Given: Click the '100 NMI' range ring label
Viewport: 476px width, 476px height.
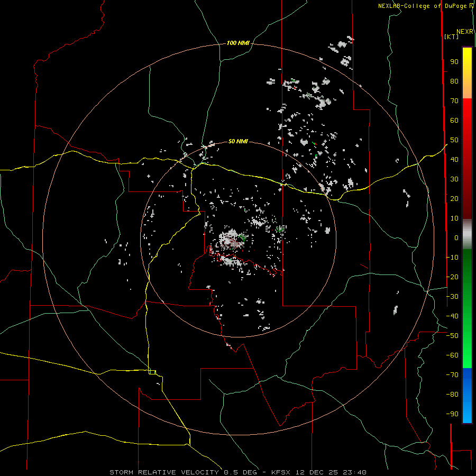Looking at the screenshot, I should click(238, 43).
